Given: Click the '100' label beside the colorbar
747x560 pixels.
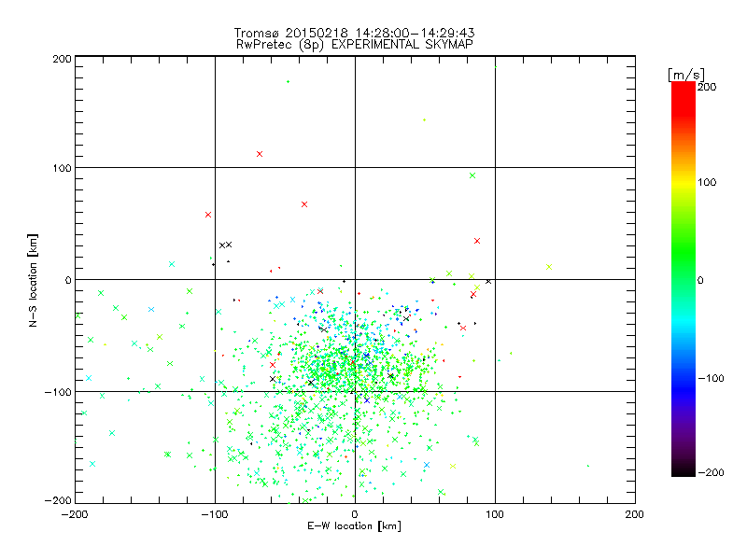Looking at the screenshot, I should pyautogui.click(x=707, y=182).
